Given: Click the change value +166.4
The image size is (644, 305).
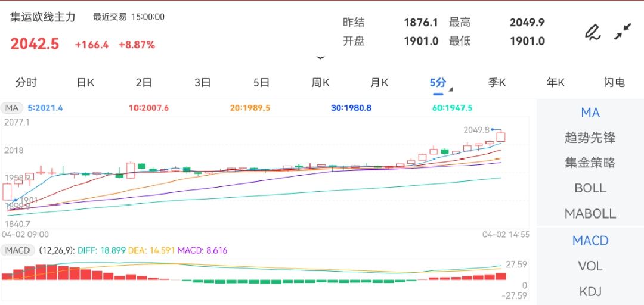Looking at the screenshot, I should point(92,45).
